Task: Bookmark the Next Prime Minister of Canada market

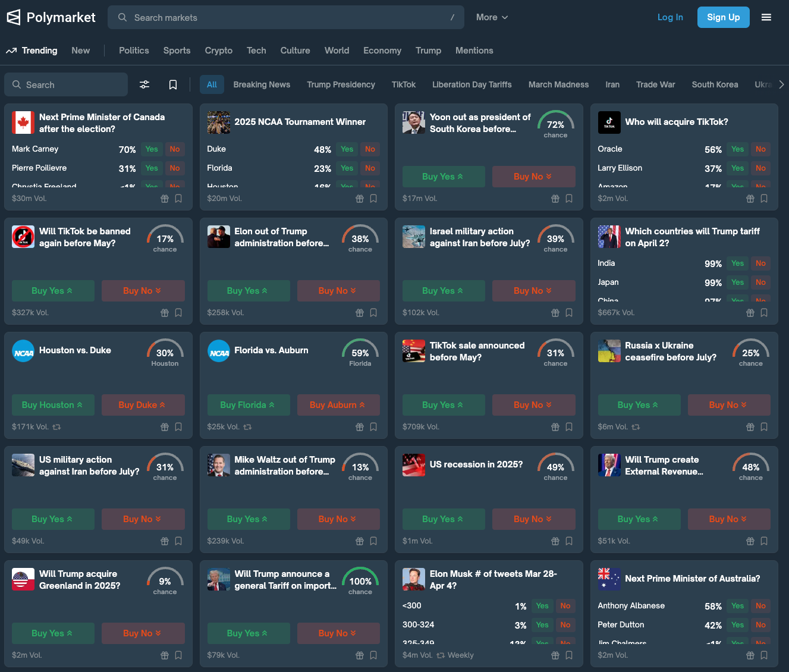Action: 178,199
